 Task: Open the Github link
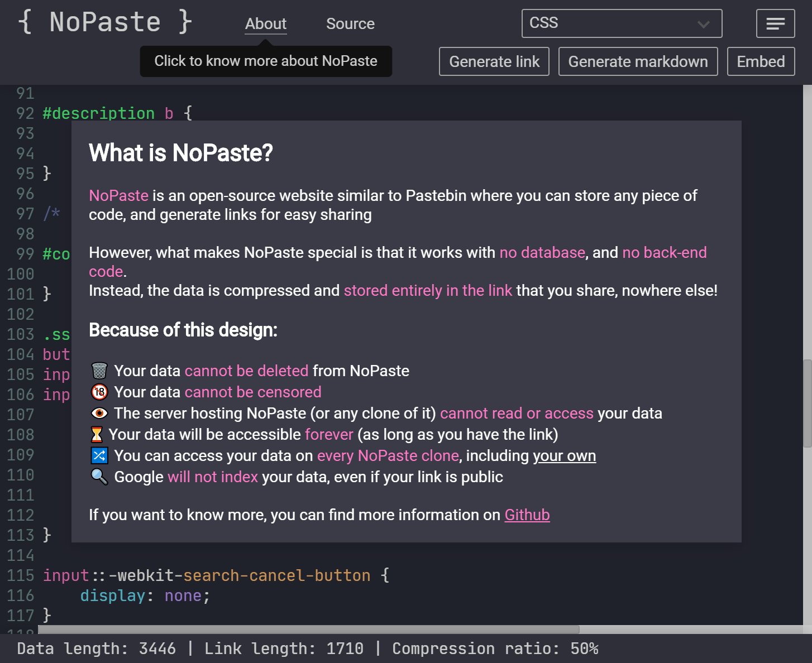tap(527, 515)
